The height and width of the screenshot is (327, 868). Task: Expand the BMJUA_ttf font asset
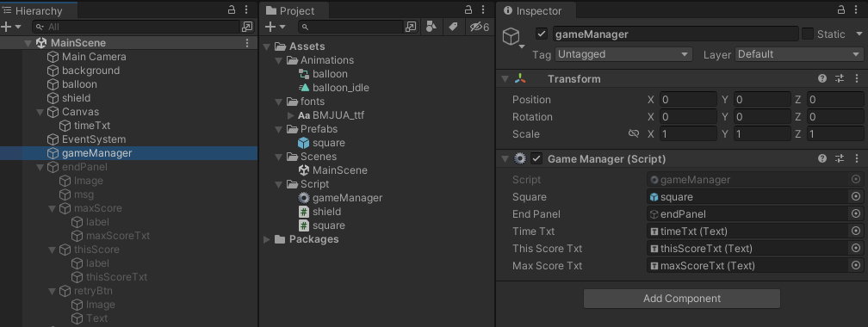tap(291, 115)
